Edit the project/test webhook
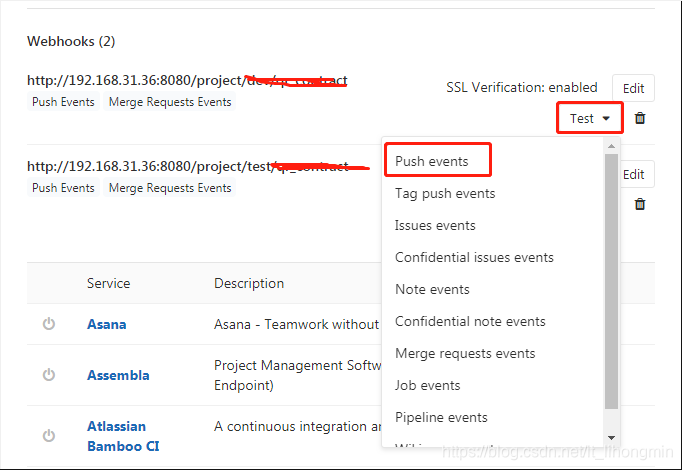Screen dimensions: 682x470 point(636,174)
